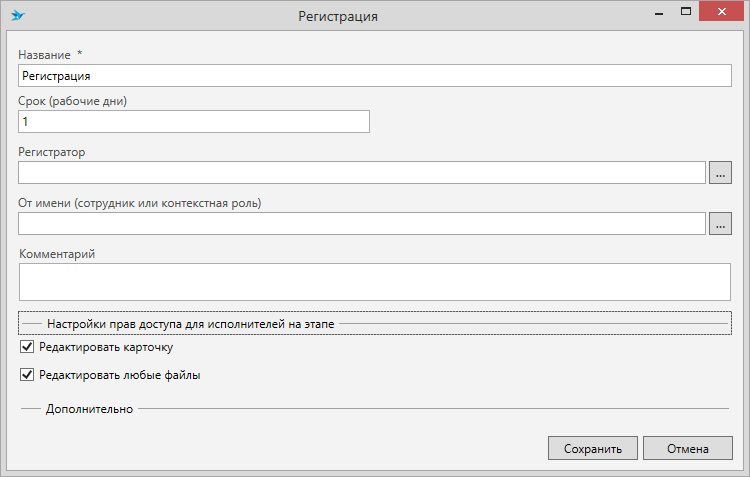750x477 pixels.
Task: Click inside the Комментарий text area
Action: pos(375,282)
